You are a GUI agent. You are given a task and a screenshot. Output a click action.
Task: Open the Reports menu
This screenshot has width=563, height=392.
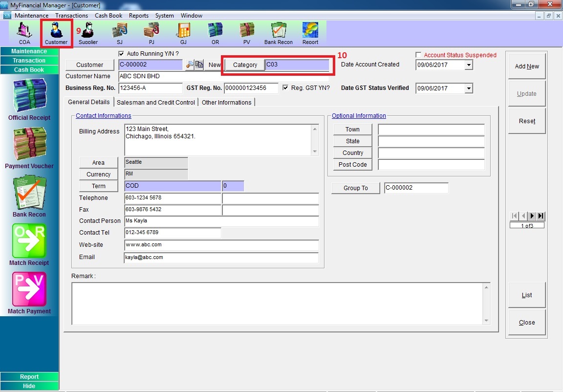click(139, 16)
